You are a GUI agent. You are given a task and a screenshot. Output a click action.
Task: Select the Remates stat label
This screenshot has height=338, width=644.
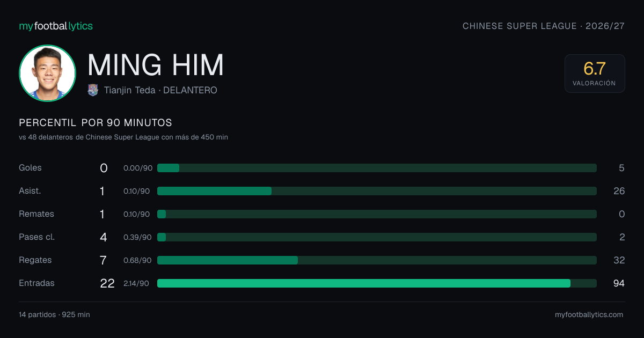tap(36, 214)
